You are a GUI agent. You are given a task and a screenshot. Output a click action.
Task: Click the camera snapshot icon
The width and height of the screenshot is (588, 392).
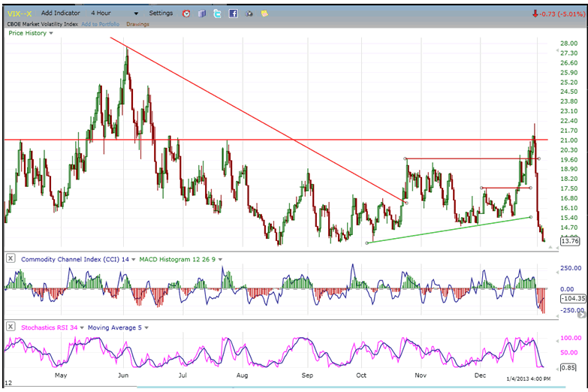click(x=250, y=14)
